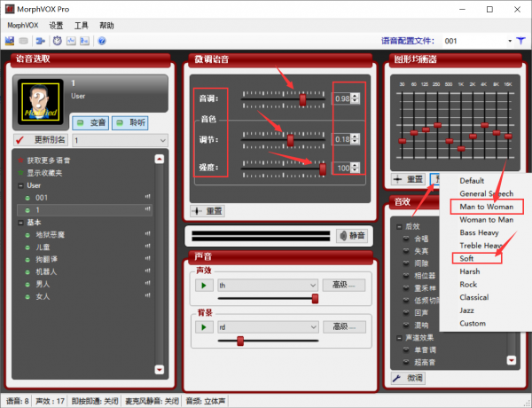Collapse the User group in voice list
532x408 pixels.
tap(20, 185)
